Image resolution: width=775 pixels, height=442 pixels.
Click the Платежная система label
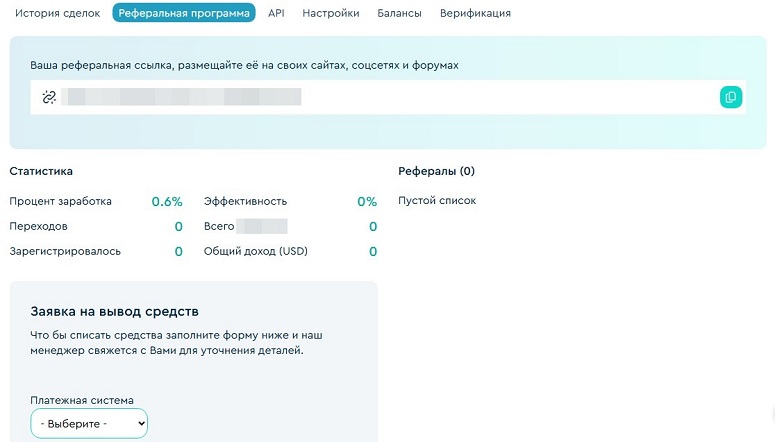click(x=82, y=400)
